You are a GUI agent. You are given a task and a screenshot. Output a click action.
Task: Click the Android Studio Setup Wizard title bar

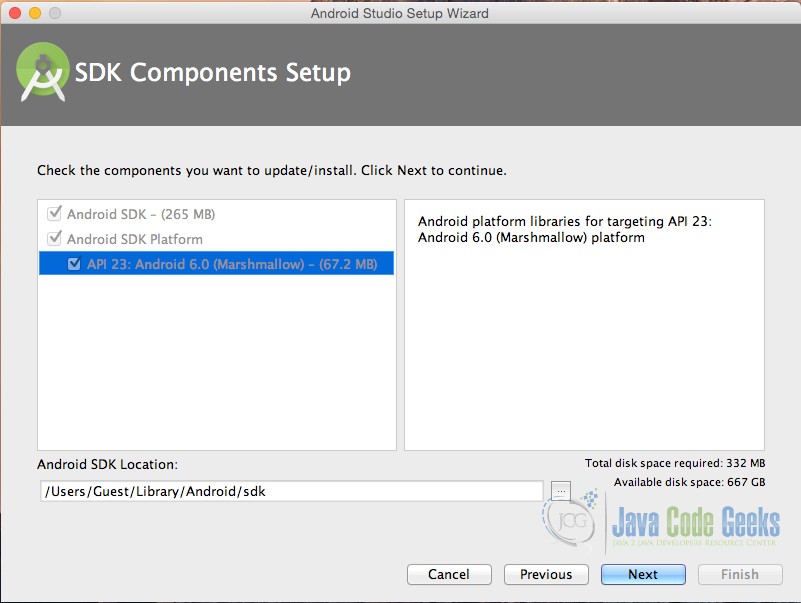click(x=400, y=13)
